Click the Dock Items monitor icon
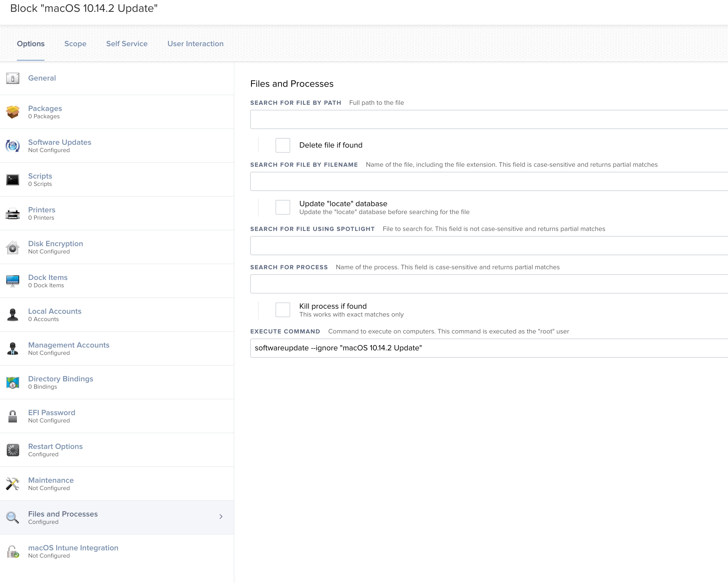Image resolution: width=728 pixels, height=583 pixels. coord(13,281)
